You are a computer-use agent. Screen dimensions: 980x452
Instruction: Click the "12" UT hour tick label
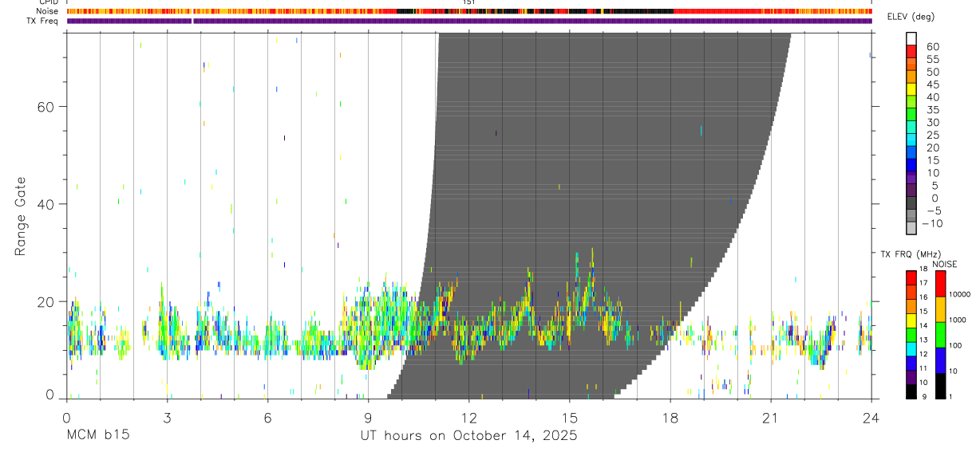[469, 418]
